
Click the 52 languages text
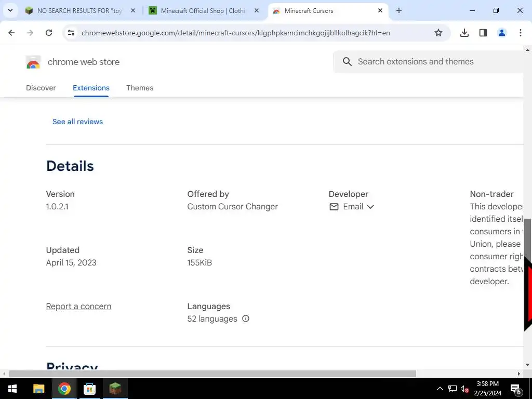click(212, 319)
